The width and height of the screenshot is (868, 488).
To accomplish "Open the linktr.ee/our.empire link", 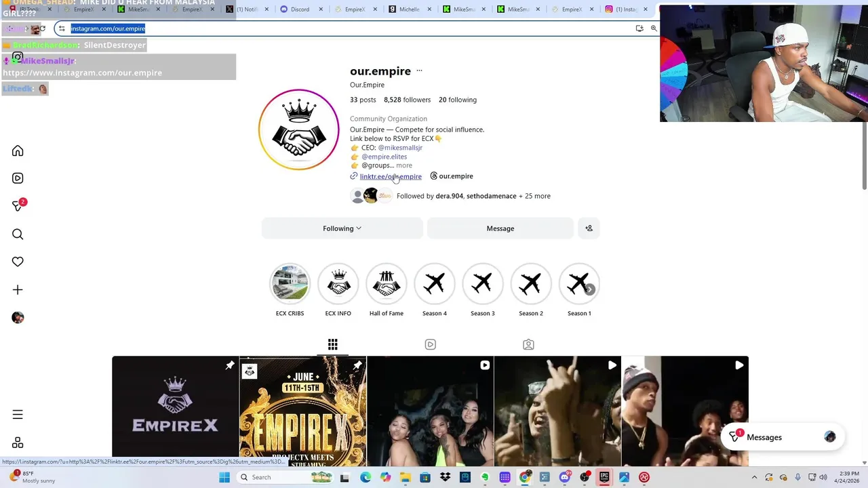I will tap(391, 176).
